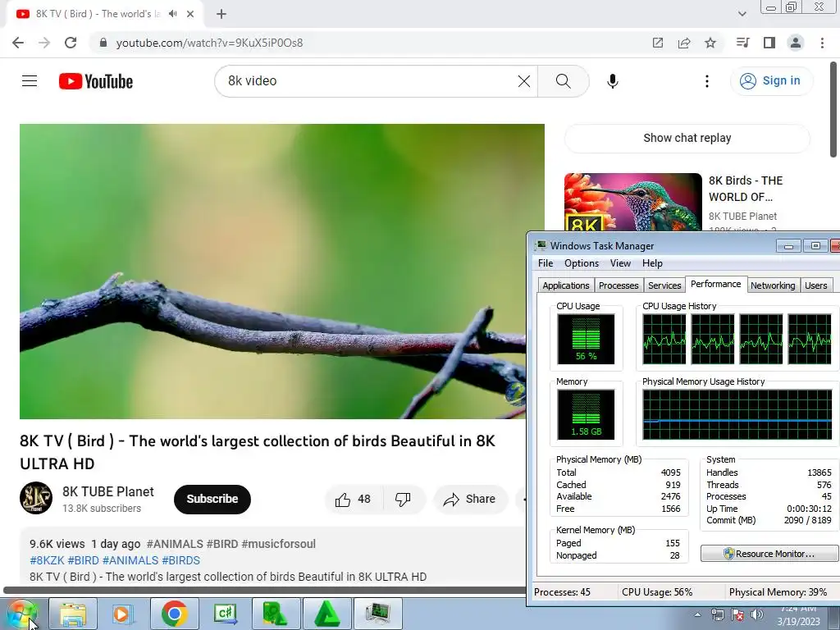The image size is (840, 630).
Task: Open the Options menu in Task Manager
Action: click(x=582, y=263)
